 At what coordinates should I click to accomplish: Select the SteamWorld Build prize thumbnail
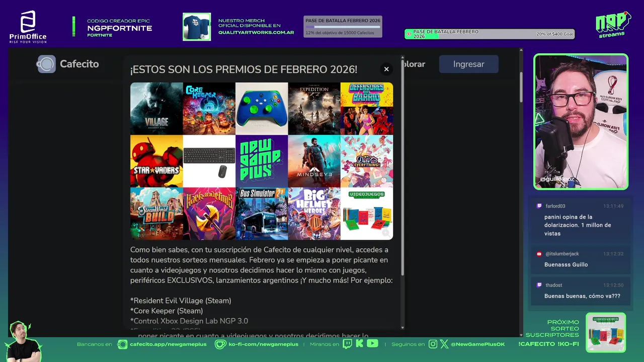[x=156, y=214]
